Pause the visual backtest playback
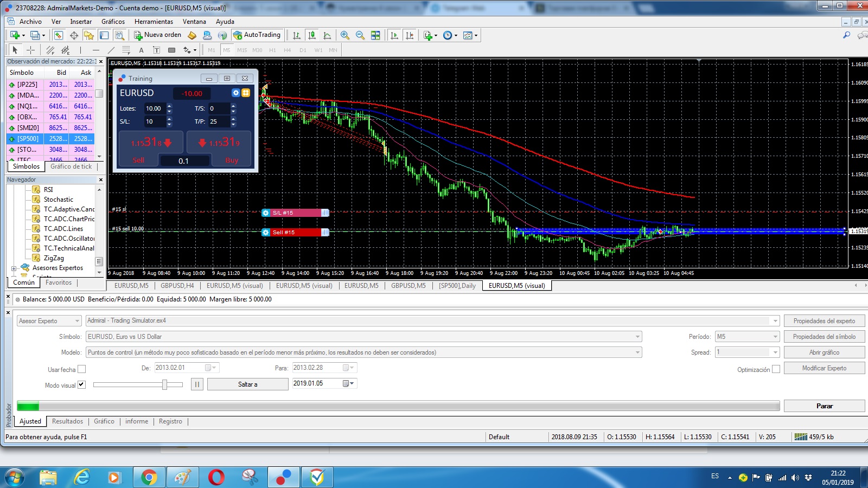The width and height of the screenshot is (868, 488). [197, 384]
